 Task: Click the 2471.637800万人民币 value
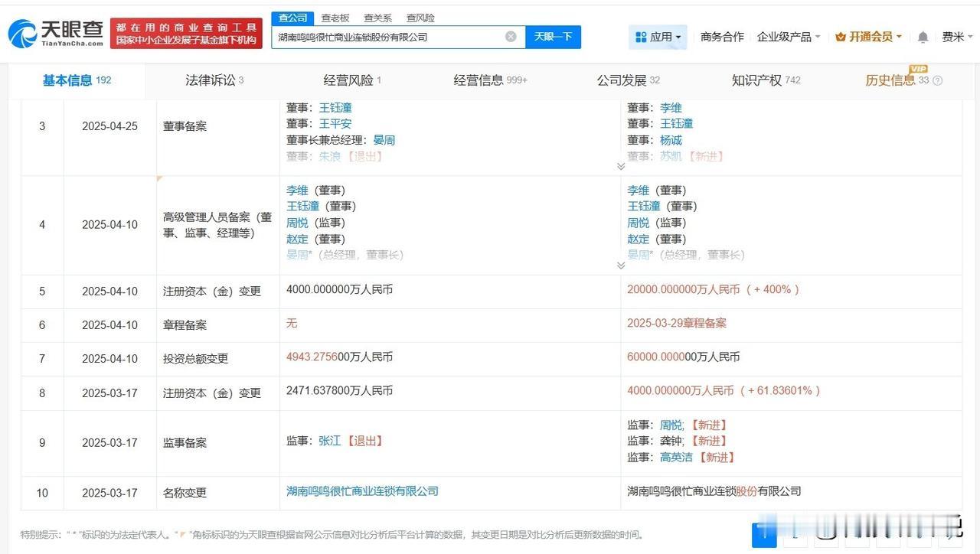pos(340,390)
